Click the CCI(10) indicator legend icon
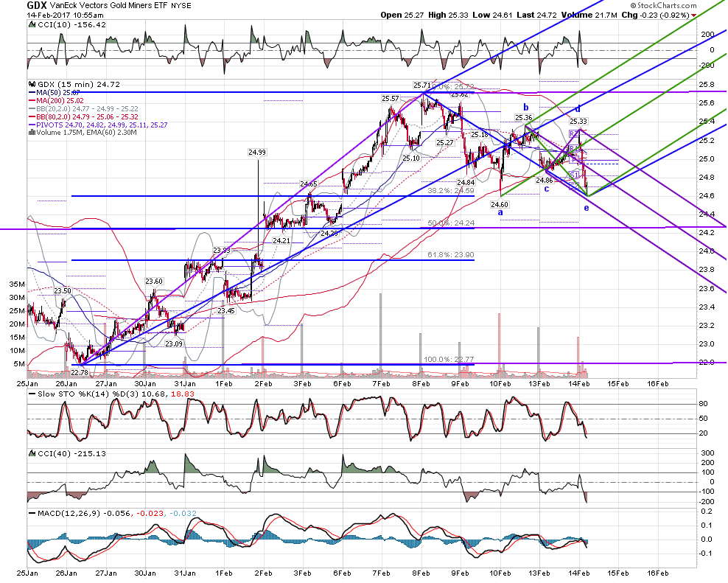 pyautogui.click(x=32, y=24)
